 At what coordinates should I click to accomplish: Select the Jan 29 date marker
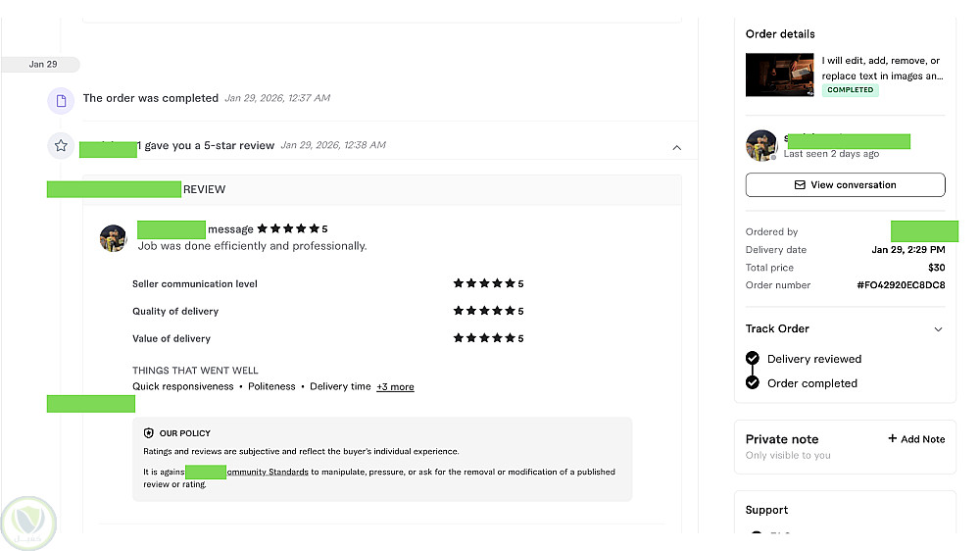pos(42,65)
